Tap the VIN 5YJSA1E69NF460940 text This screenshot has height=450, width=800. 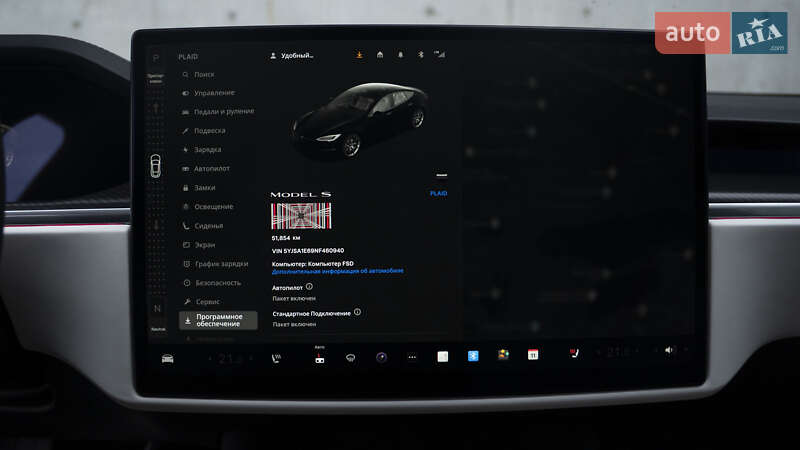pos(308,251)
